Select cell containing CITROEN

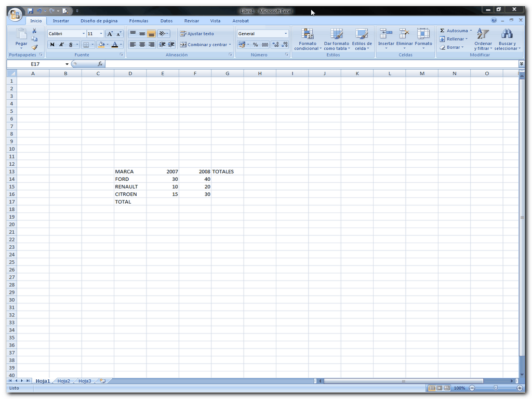126,194
